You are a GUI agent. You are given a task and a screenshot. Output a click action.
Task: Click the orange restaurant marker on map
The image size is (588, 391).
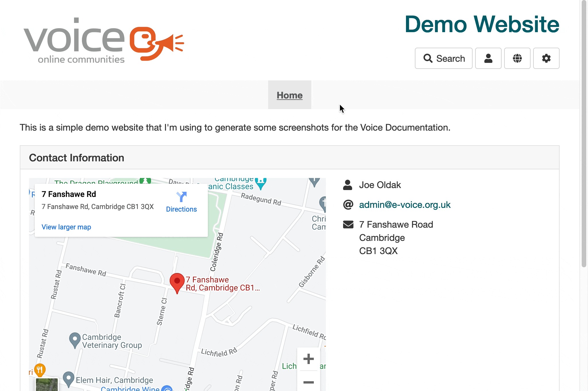[x=40, y=369]
